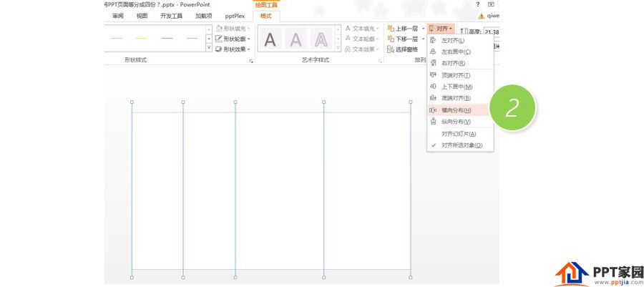Choose 右对齐 (align right) from the menu
Viewport: 644px width, 287px height.
point(460,63)
